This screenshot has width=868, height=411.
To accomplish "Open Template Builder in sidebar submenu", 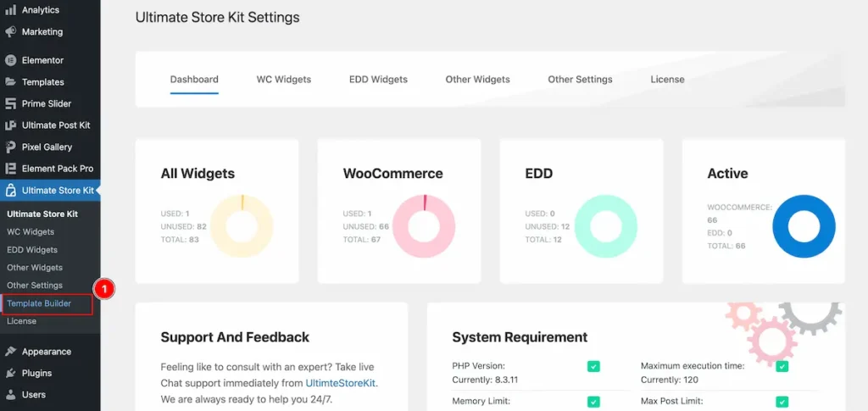I will pyautogui.click(x=39, y=303).
